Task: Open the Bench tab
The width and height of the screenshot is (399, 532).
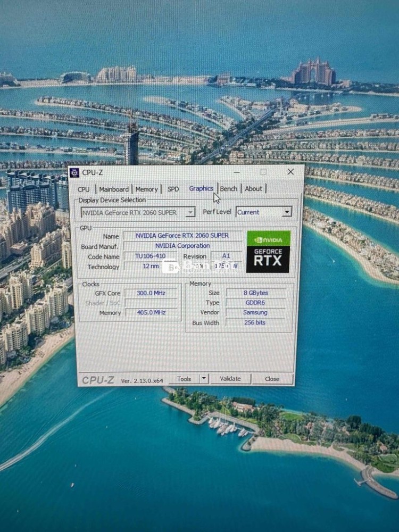Action: (x=229, y=189)
